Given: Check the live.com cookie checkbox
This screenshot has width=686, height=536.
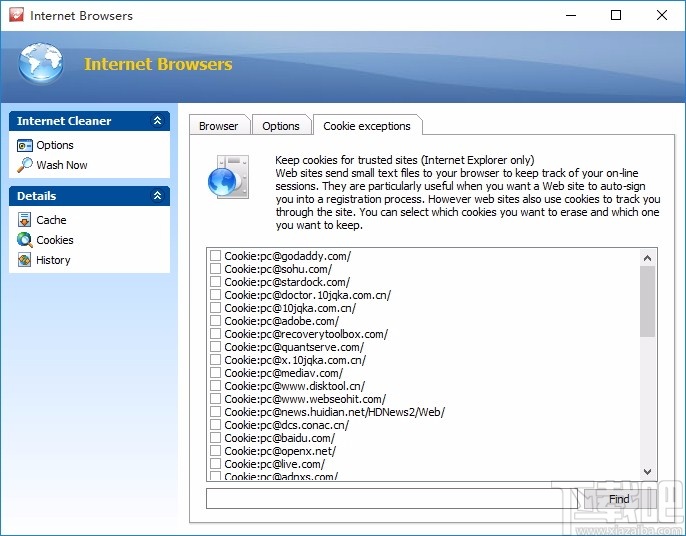Looking at the screenshot, I should [x=215, y=463].
